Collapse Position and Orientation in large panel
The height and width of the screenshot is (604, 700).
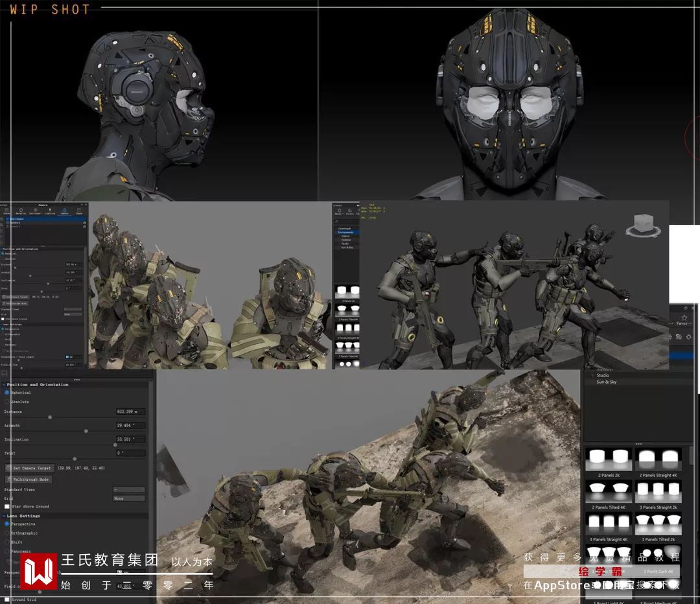point(4,384)
